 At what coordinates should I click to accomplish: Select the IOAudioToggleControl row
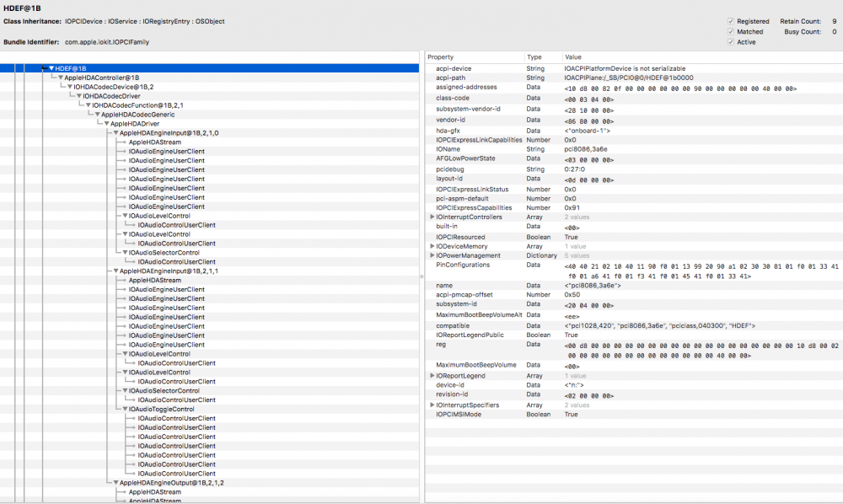[x=210, y=409]
